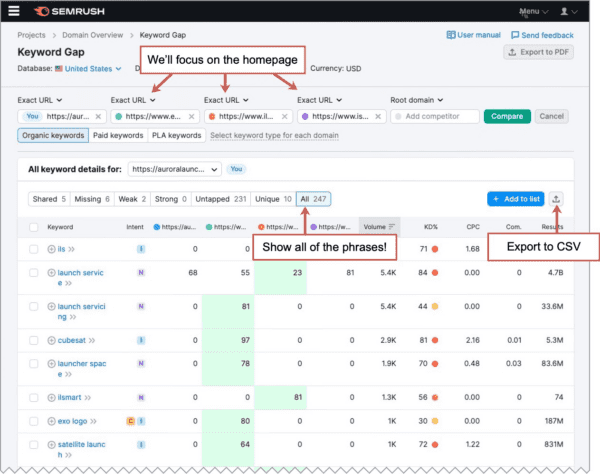The height and width of the screenshot is (474, 600).
Task: Click plus icon next to ilsmart
Action: 51,397
